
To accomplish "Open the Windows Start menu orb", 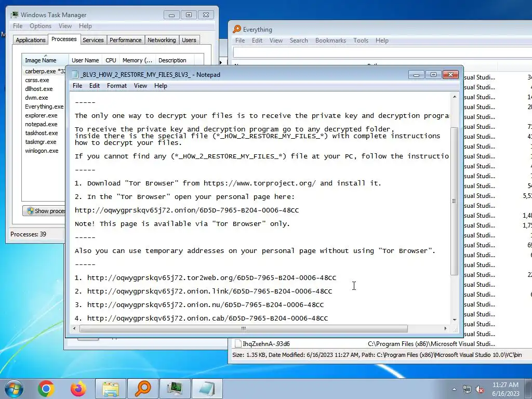I will tap(14, 389).
